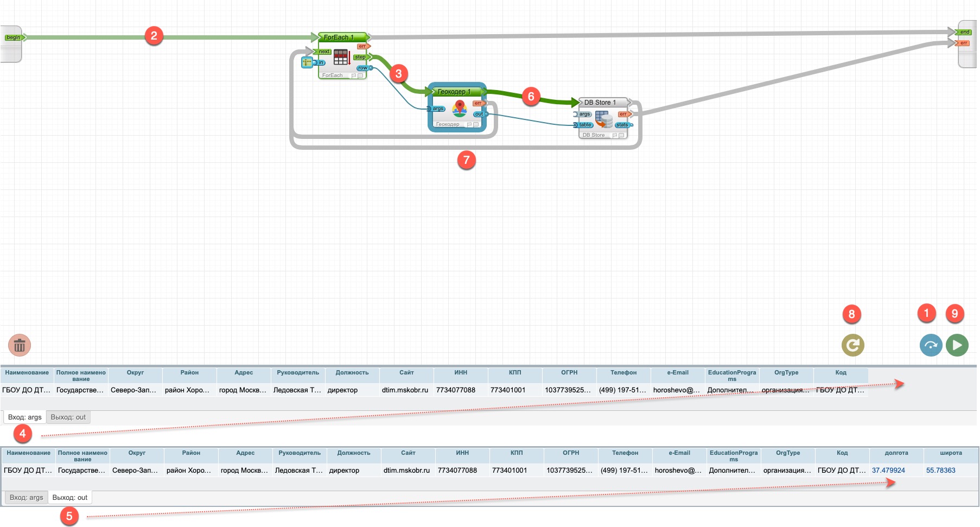Image resolution: width=980 pixels, height=527 pixels.
Task: Click the 'stats' port on DB Store
Action: 622,125
